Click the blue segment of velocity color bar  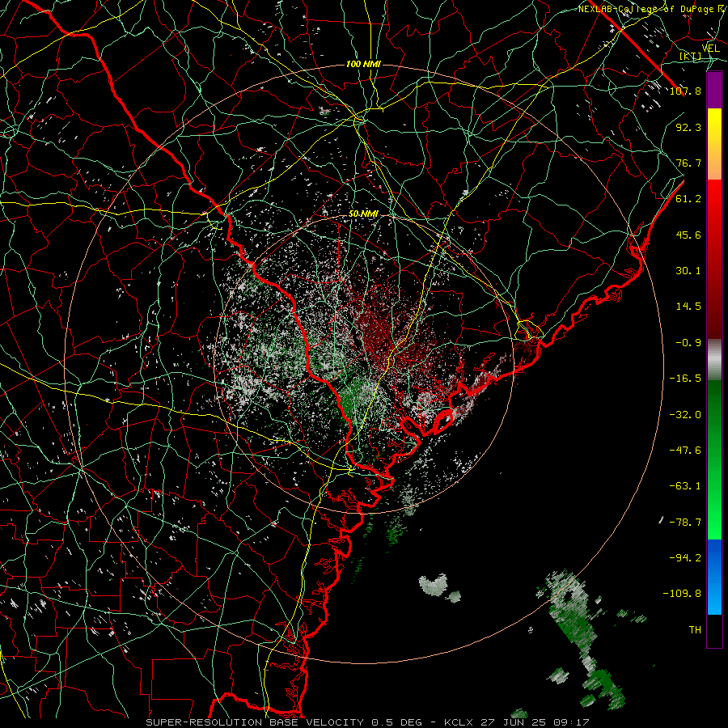point(714,557)
